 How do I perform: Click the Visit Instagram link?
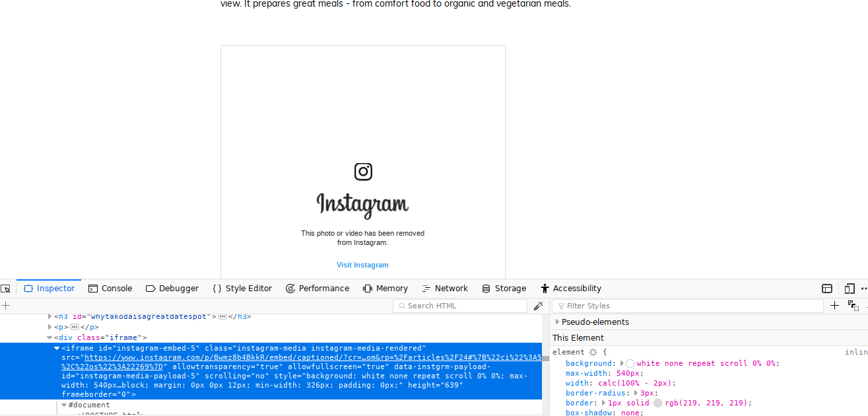[362, 265]
